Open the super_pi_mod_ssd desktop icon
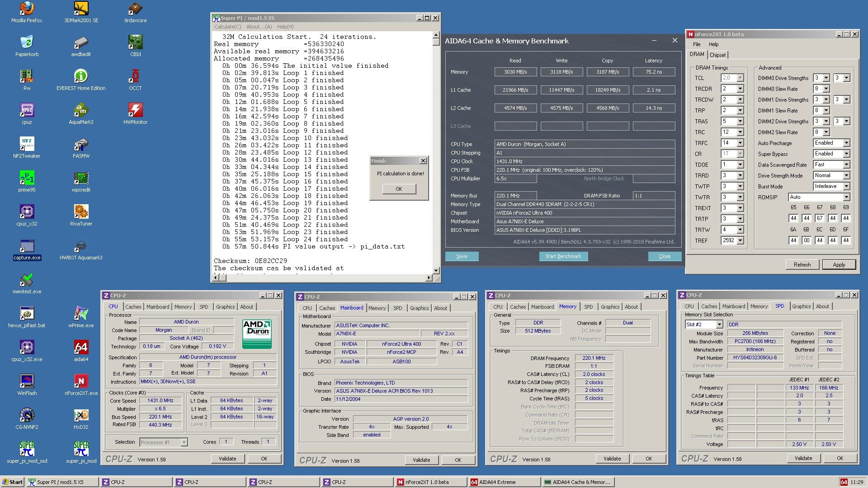This screenshot has width=868, height=488. coord(27,453)
